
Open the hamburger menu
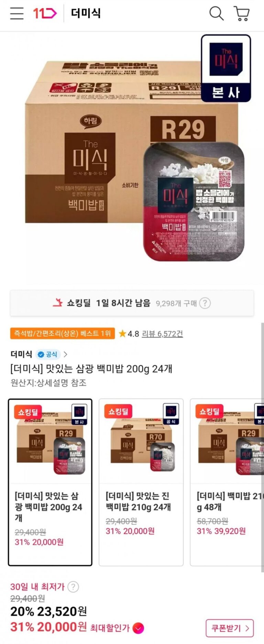(17, 13)
